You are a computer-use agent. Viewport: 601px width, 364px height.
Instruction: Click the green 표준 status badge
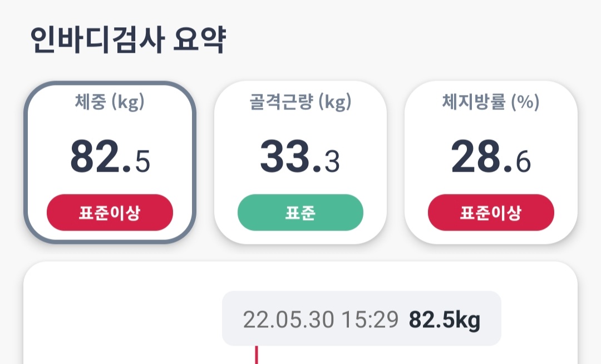300,213
